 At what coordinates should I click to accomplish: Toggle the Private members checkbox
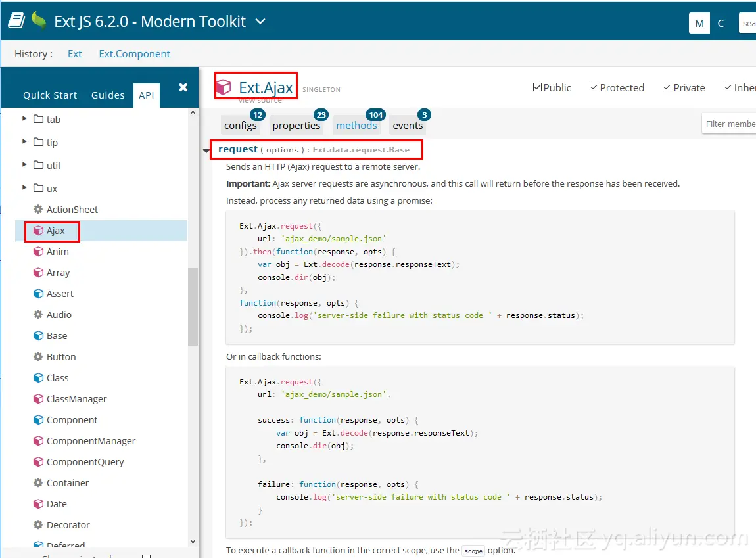click(667, 87)
